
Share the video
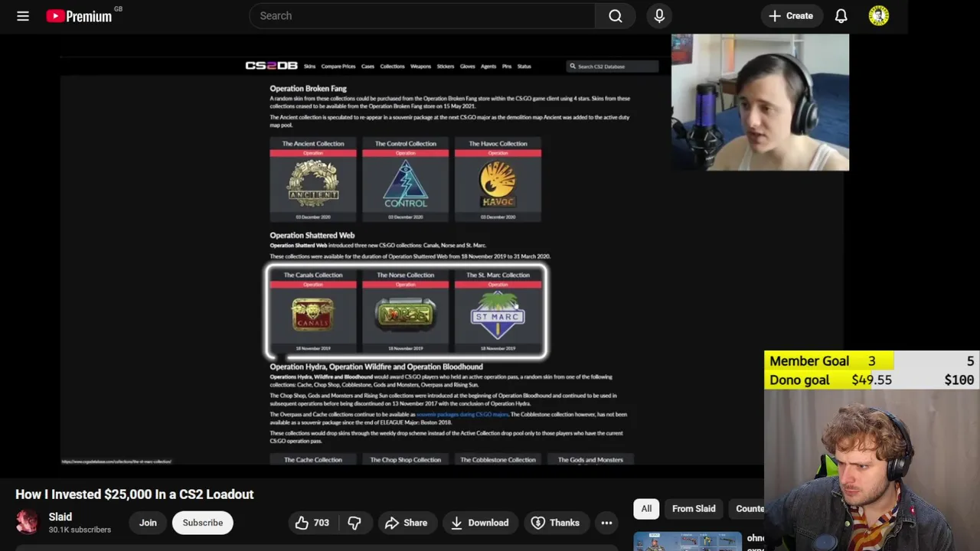pyautogui.click(x=407, y=523)
